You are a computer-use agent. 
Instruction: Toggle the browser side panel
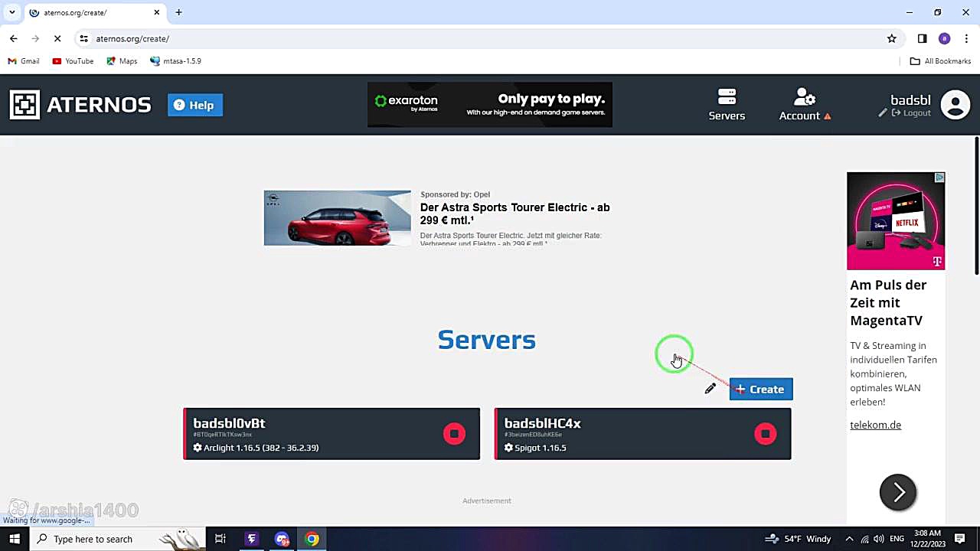tap(922, 38)
